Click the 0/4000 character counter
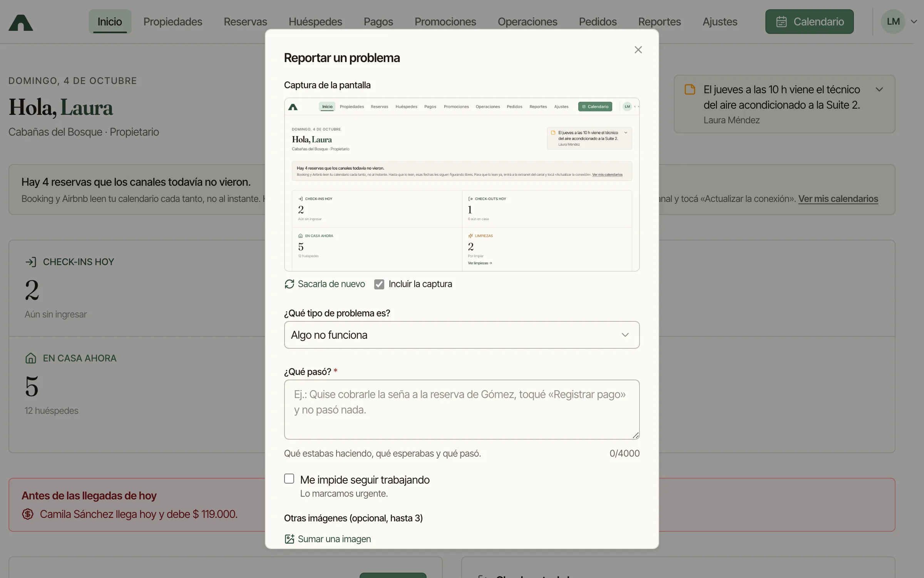Viewport: 924px width, 578px height. 624,454
